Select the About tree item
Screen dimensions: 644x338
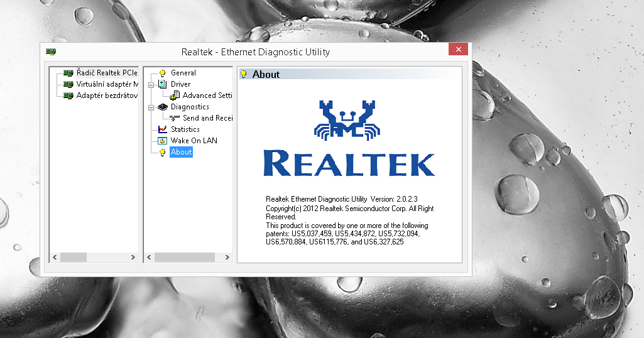181,152
